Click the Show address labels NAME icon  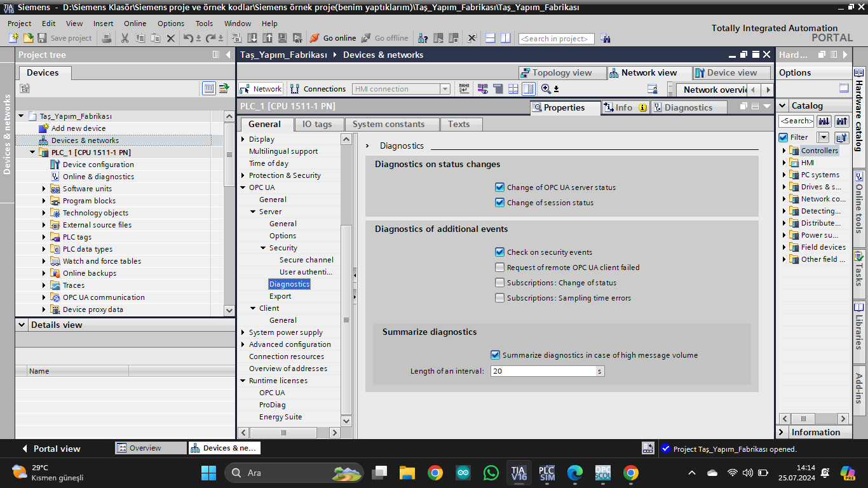click(464, 89)
